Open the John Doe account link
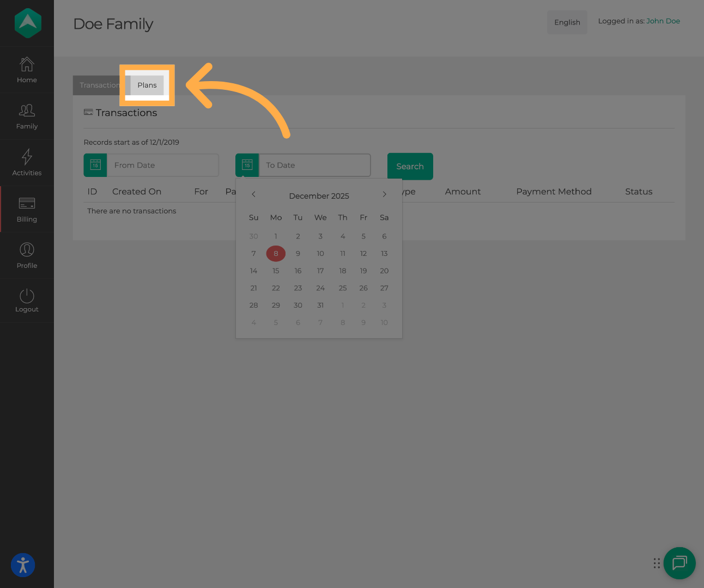This screenshot has height=588, width=704. pos(663,21)
